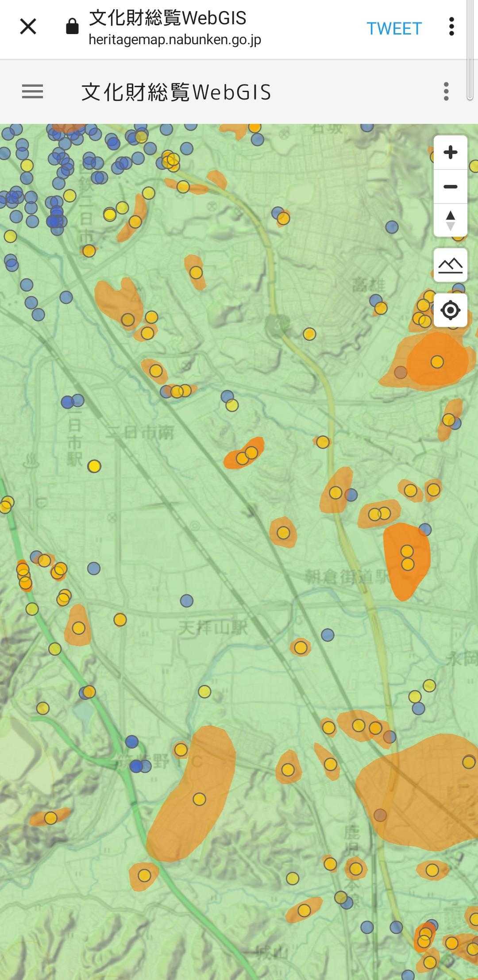Toggle the terrain layer button

tap(450, 265)
